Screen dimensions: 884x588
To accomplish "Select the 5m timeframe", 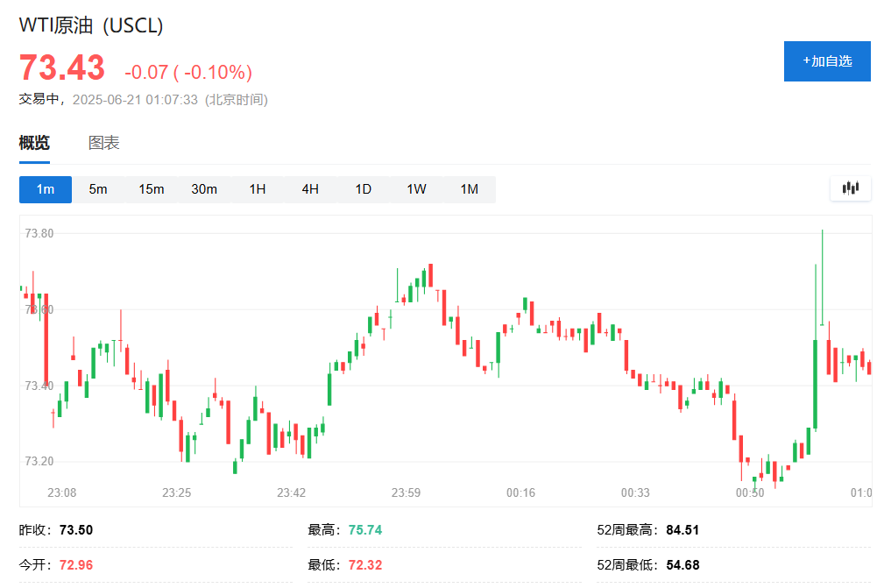I will pyautogui.click(x=98, y=189).
